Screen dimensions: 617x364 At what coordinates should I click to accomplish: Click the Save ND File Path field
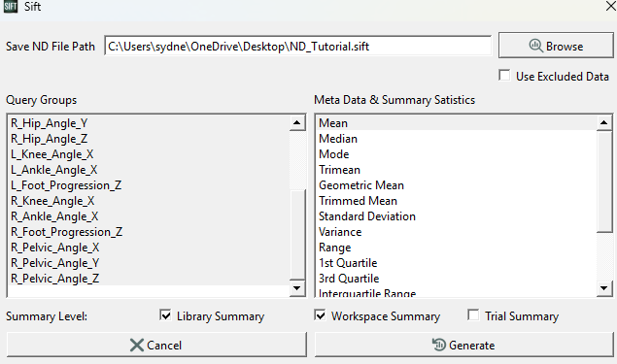[298, 47]
